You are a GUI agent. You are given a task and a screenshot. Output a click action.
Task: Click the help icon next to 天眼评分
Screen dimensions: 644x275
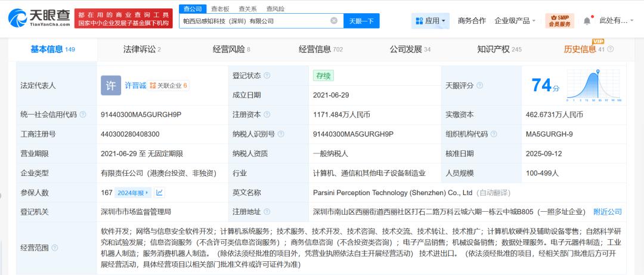[479, 85]
